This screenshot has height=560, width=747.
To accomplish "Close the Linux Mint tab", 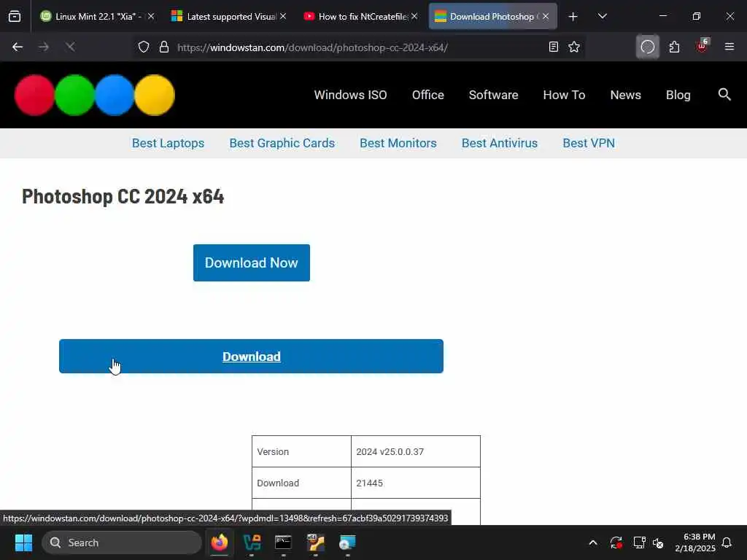I will [x=151, y=17].
